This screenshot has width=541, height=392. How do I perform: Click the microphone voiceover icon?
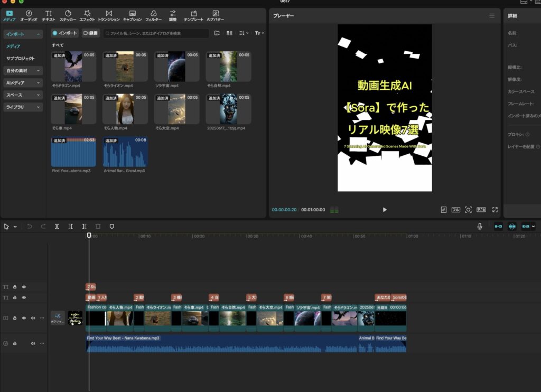coord(480,226)
